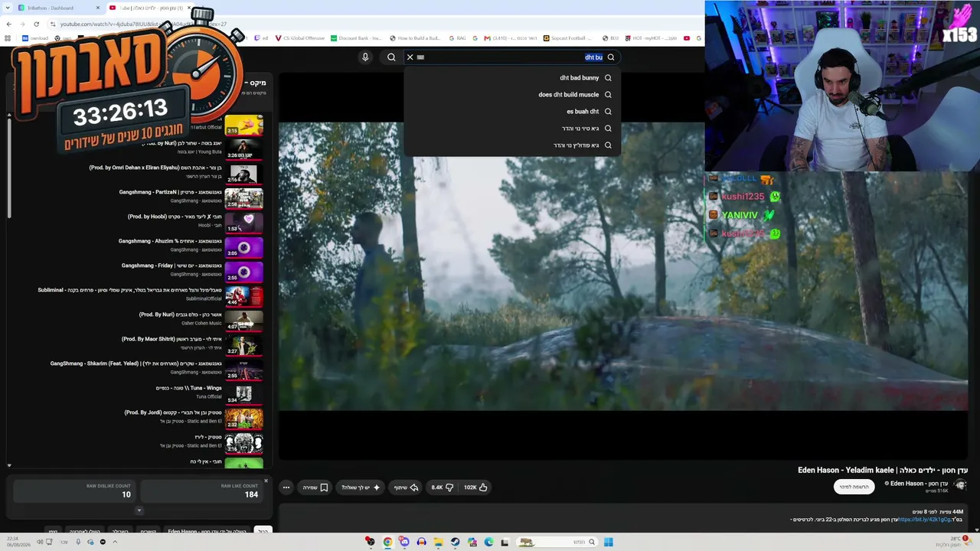Open the RAG bookmark

point(458,38)
